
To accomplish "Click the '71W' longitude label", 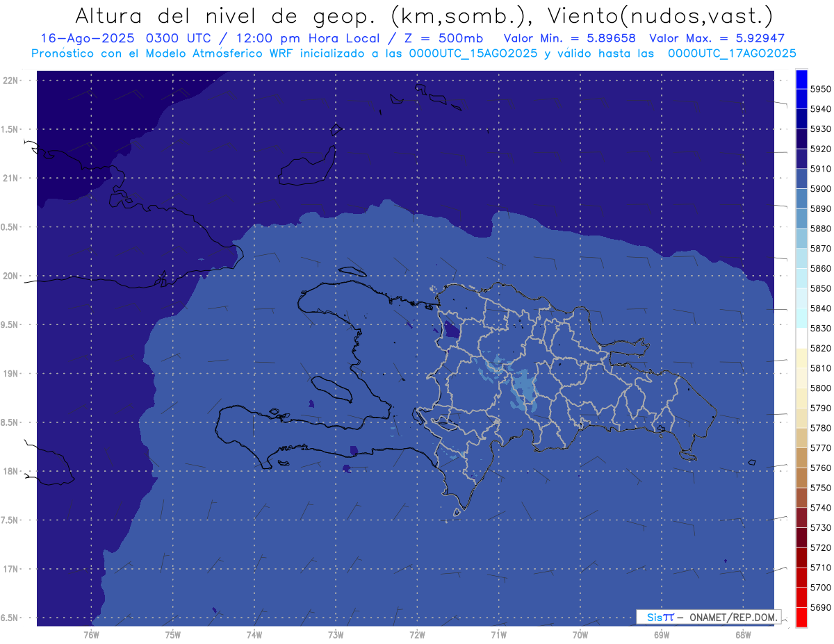I will click(x=498, y=634).
